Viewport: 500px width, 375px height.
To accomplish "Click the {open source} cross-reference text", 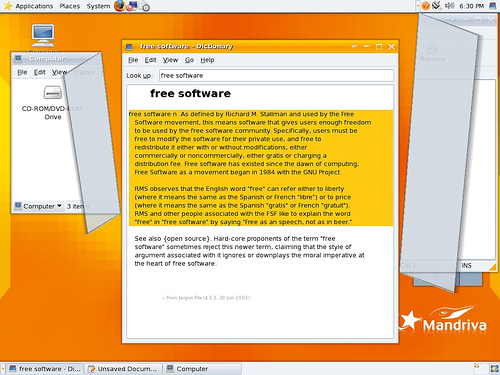I will [x=187, y=239].
